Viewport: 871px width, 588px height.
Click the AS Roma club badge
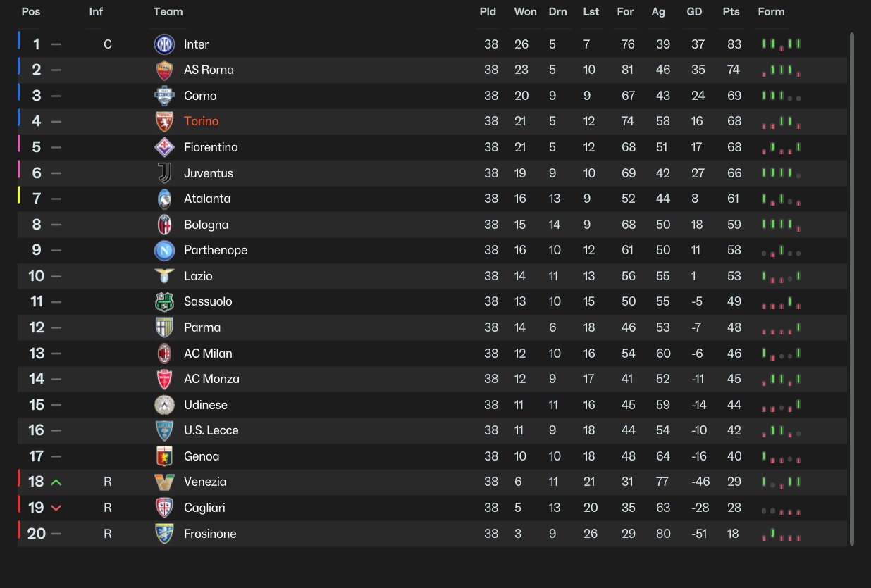pyautogui.click(x=164, y=70)
